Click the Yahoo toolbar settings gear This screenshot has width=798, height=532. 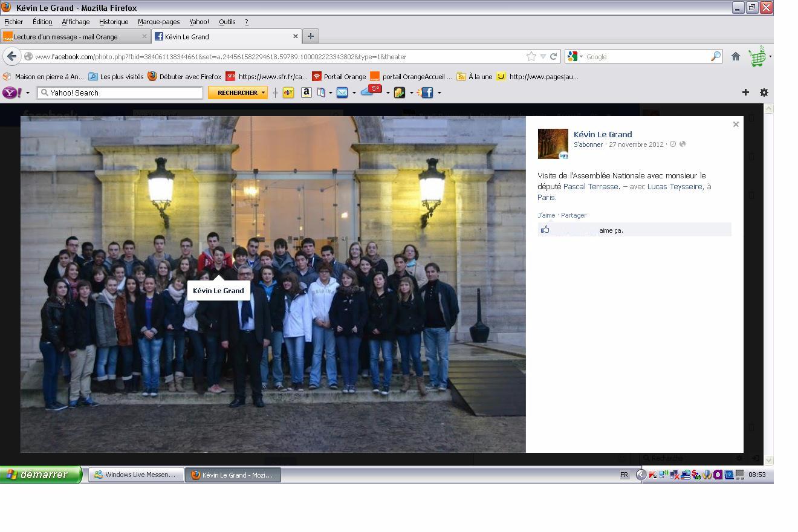[764, 92]
